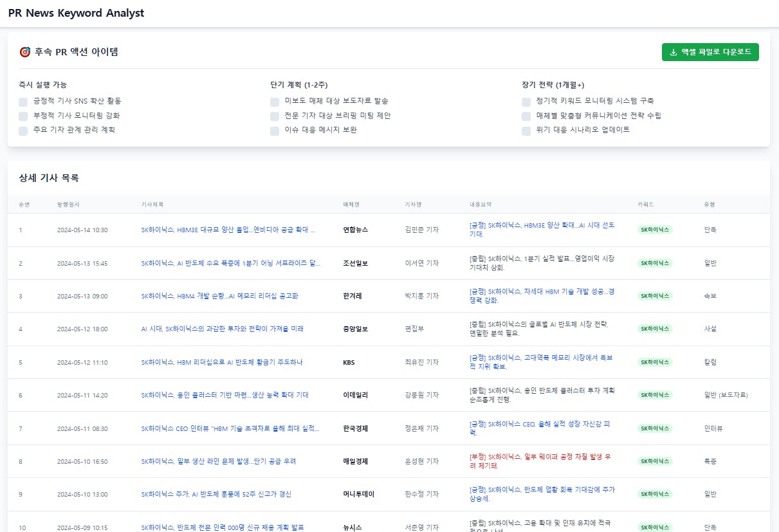This screenshot has height=532, width=779.
Task: Click the 기자명 column header
Action: (x=414, y=204)
